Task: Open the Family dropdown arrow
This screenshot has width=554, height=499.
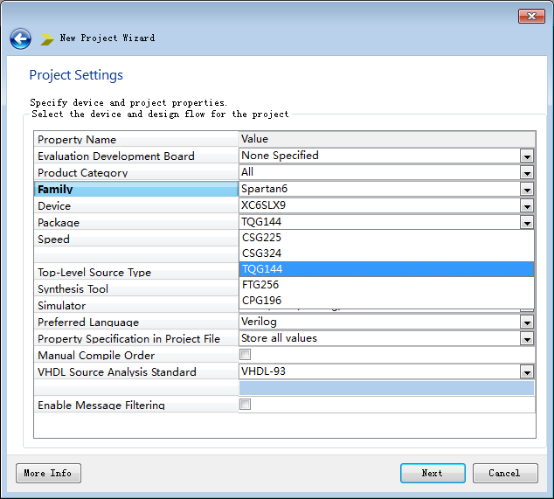Action: tap(527, 189)
